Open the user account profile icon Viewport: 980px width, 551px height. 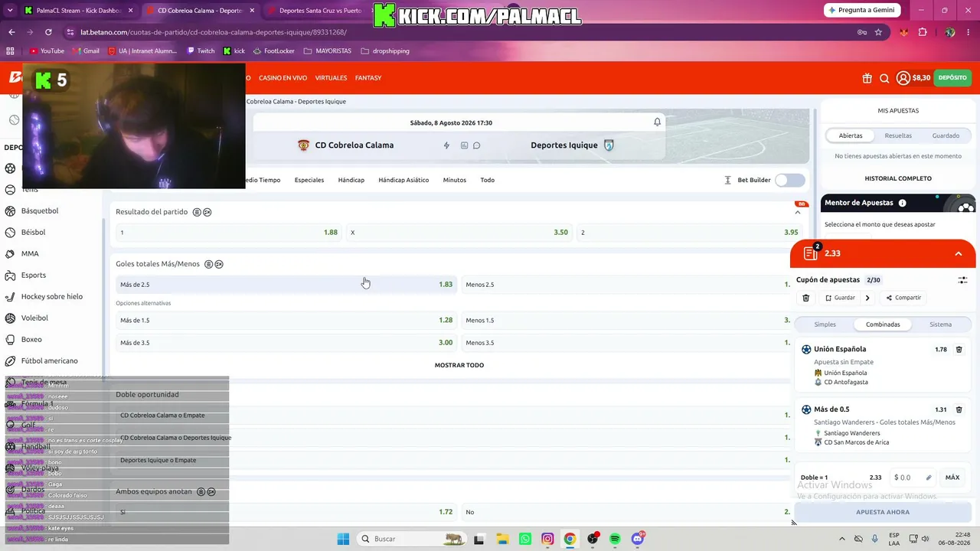click(903, 78)
